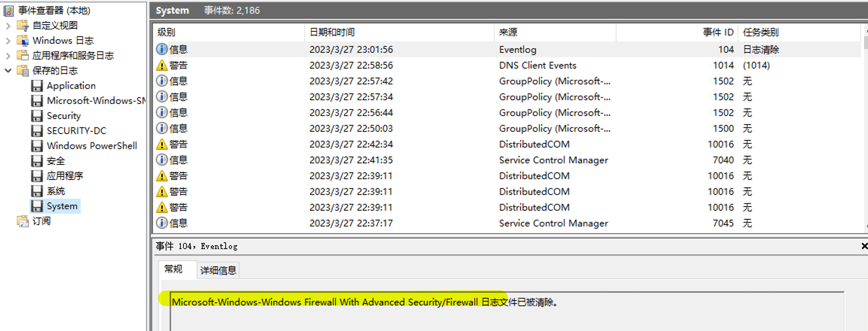Click the SECURITY-DC log file icon
This screenshot has width=868, height=331.
(37, 131)
